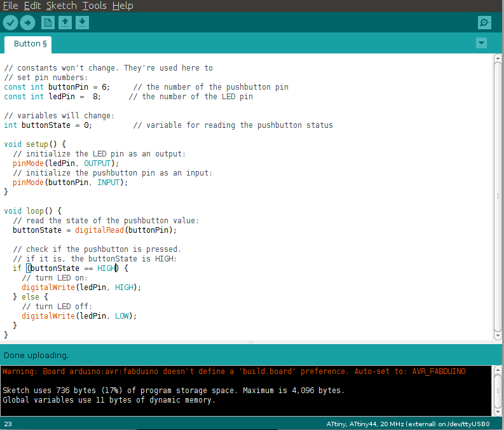
Task: Open the Edit menu
Action: [32, 6]
